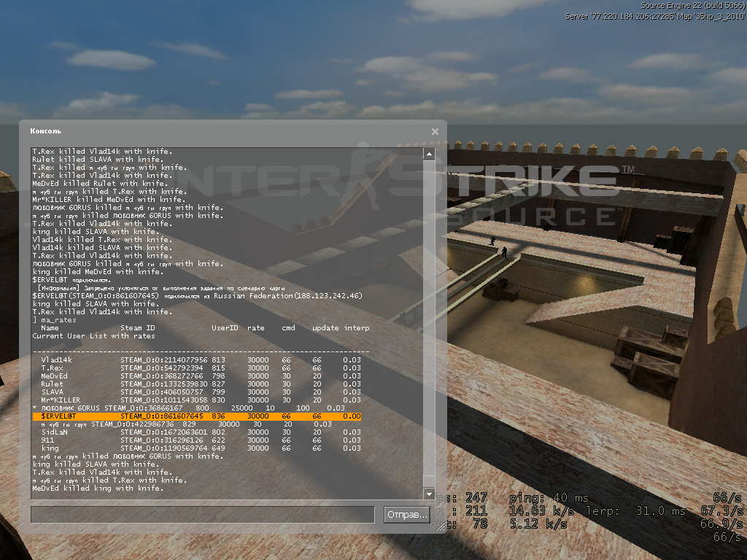Click 'MeDvEd killed king with knife.' line
747x560 pixels.
(98, 489)
